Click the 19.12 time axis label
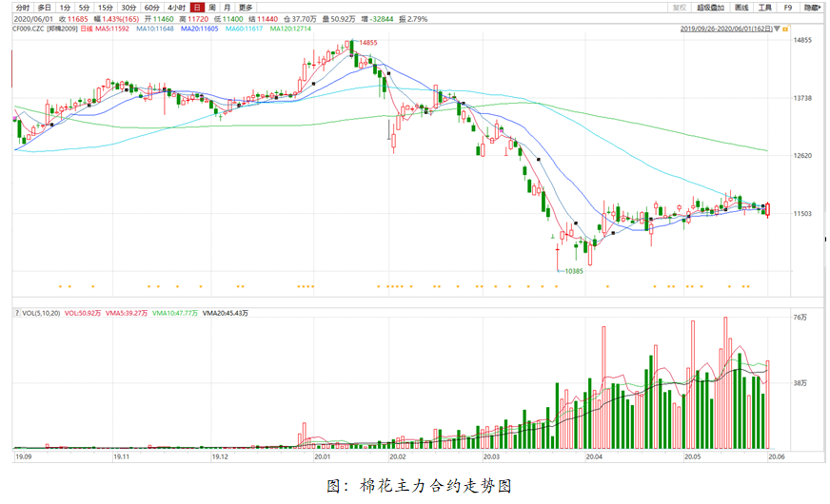Viewport: 830px width, 504px height. [x=220, y=457]
